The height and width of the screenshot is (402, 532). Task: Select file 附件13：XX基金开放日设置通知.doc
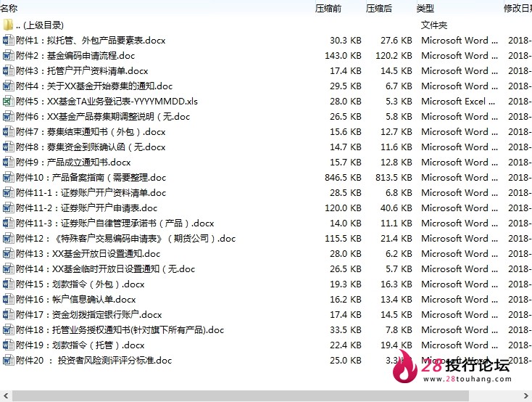88,254
